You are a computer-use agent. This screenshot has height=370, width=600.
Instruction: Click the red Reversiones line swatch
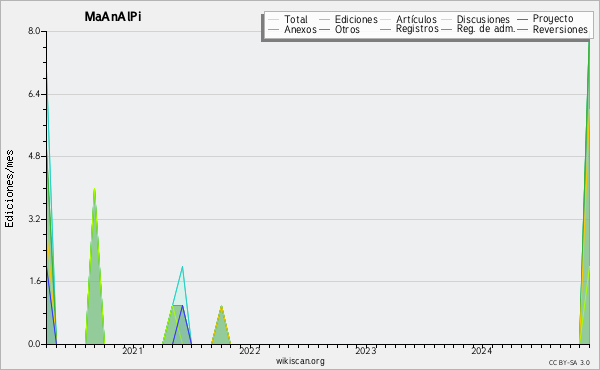tap(522, 29)
